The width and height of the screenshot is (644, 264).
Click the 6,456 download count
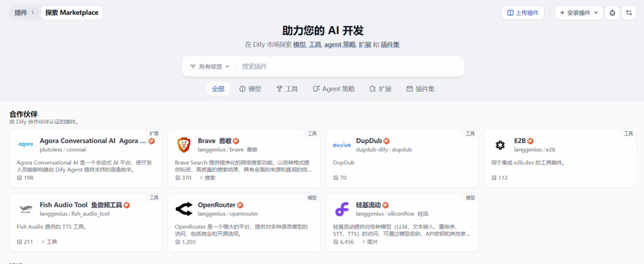pyautogui.click(x=347, y=242)
